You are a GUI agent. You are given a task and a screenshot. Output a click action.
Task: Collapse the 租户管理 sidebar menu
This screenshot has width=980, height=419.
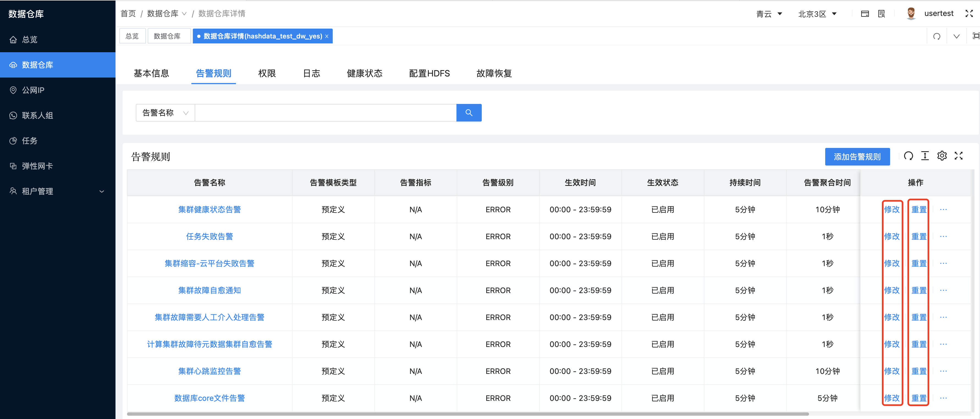click(101, 191)
